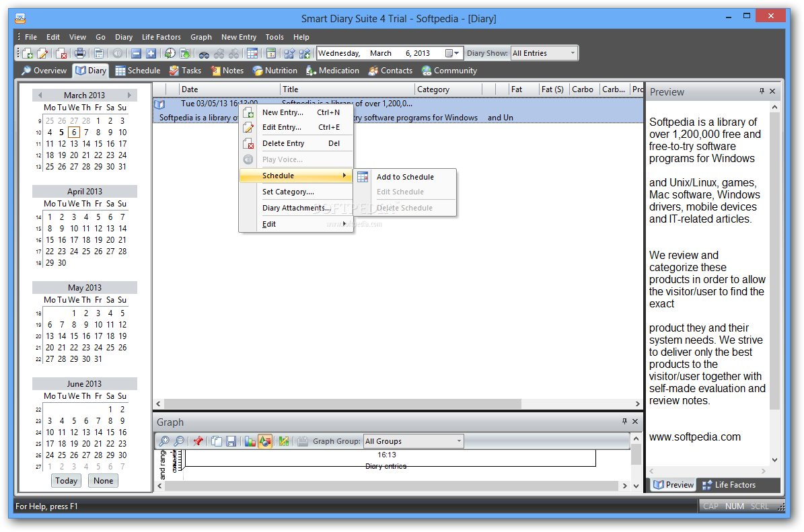Screen dimensions: 804x532
Task: Click the Edit Entry pencil toolbar icon
Action: 42,53
